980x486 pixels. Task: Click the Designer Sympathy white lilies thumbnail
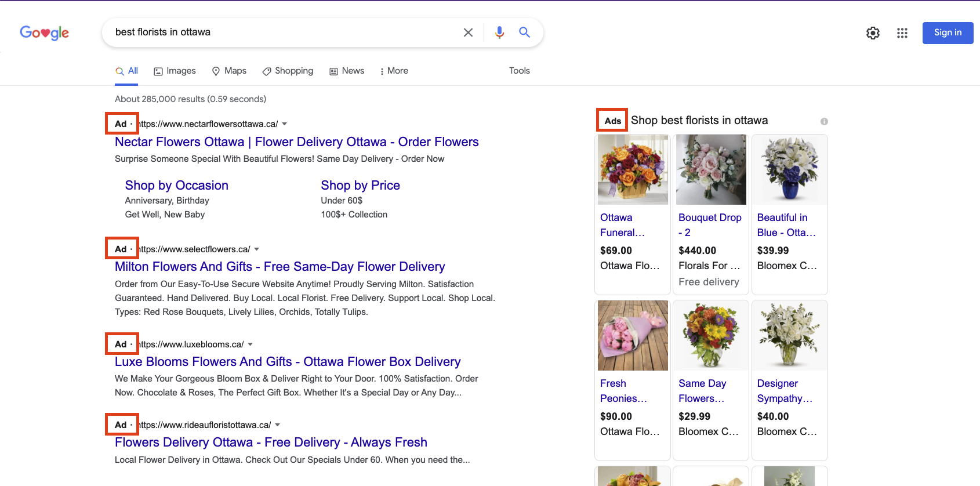coord(789,335)
